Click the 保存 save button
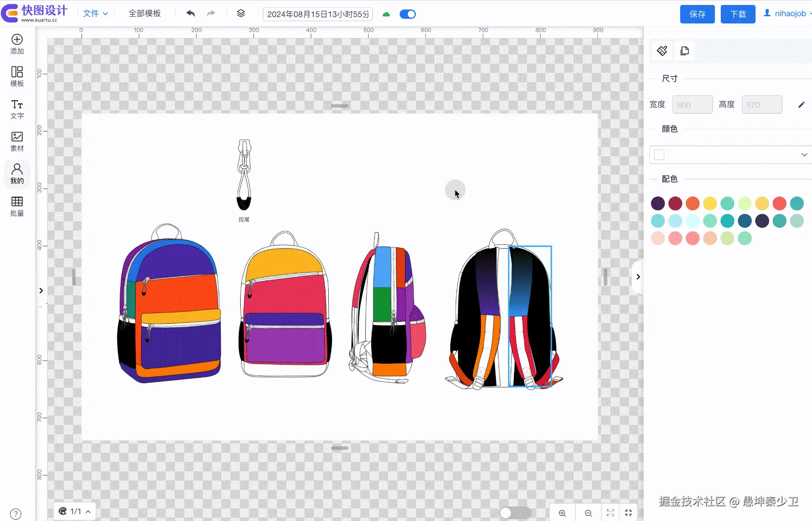812x521 pixels. click(x=697, y=14)
